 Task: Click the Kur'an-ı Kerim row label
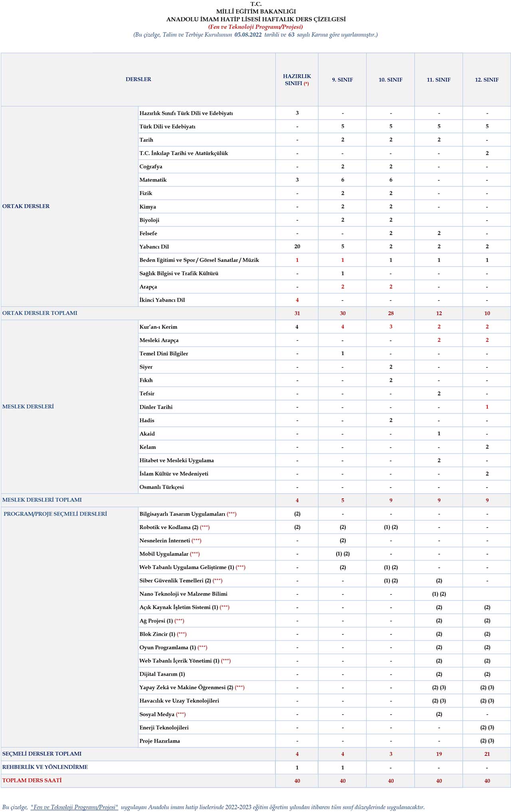click(158, 327)
